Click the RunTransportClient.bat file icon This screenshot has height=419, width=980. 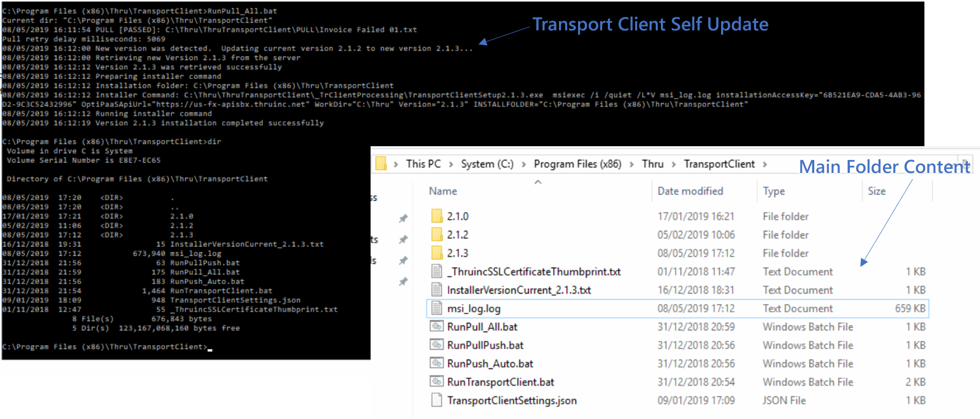436,382
